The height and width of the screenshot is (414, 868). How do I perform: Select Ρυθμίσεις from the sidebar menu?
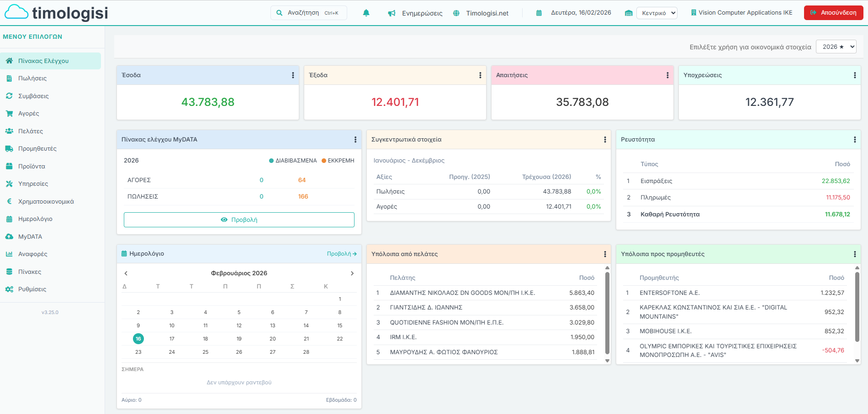(x=32, y=289)
